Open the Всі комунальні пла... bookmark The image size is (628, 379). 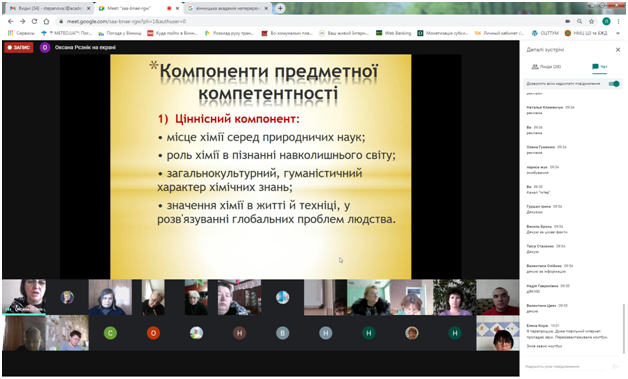coord(287,33)
